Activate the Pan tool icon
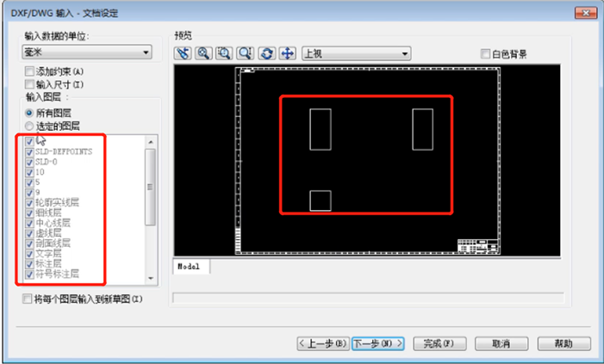Image resolution: width=604 pixels, height=364 pixels. click(x=286, y=53)
